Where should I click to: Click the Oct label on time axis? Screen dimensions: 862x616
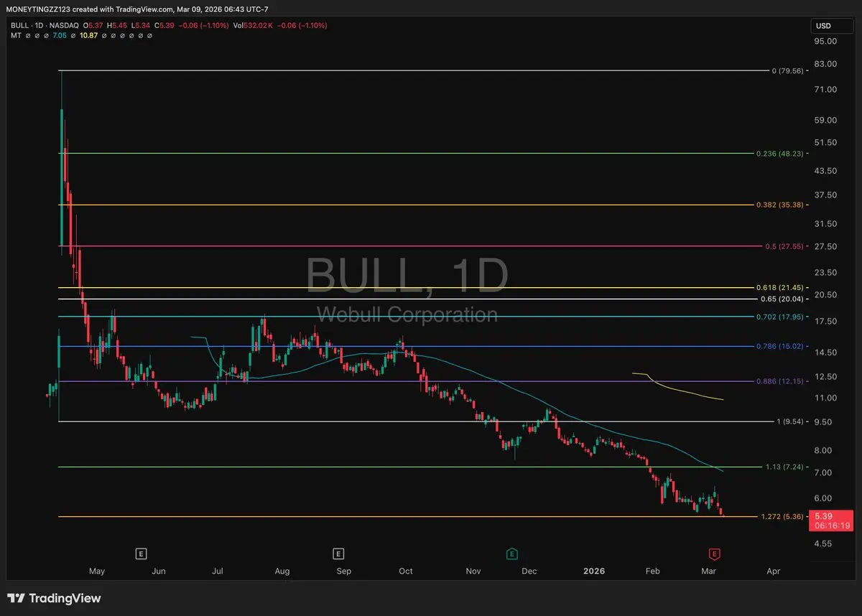pos(406,571)
